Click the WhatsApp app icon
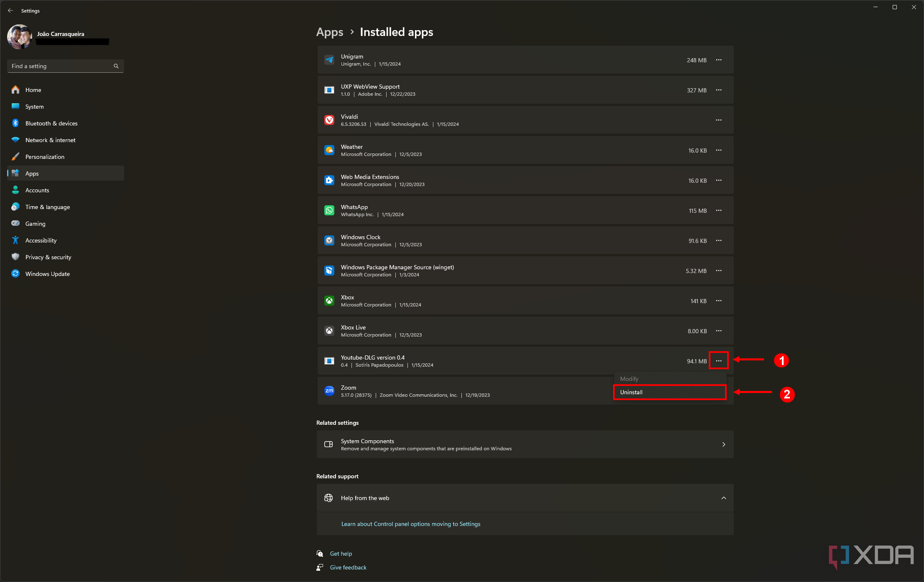 (329, 211)
